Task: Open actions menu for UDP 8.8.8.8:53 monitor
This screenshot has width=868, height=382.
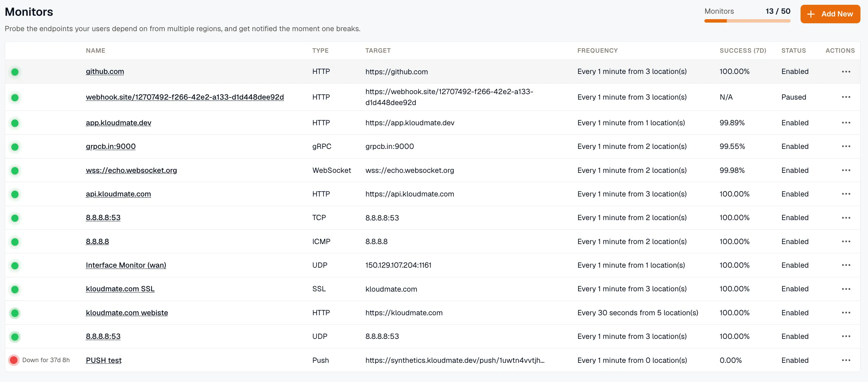Action: (x=846, y=336)
